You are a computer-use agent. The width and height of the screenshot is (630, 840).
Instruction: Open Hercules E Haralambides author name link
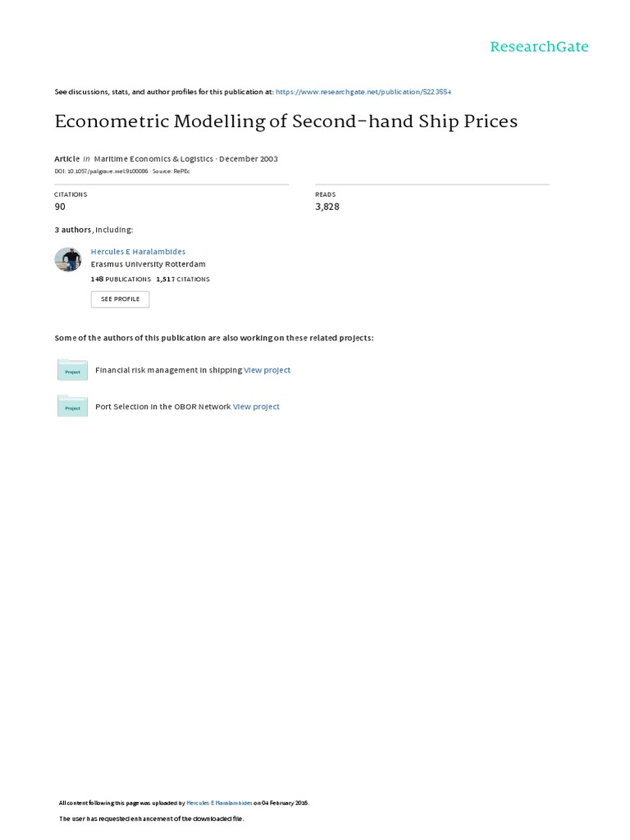[x=138, y=252]
